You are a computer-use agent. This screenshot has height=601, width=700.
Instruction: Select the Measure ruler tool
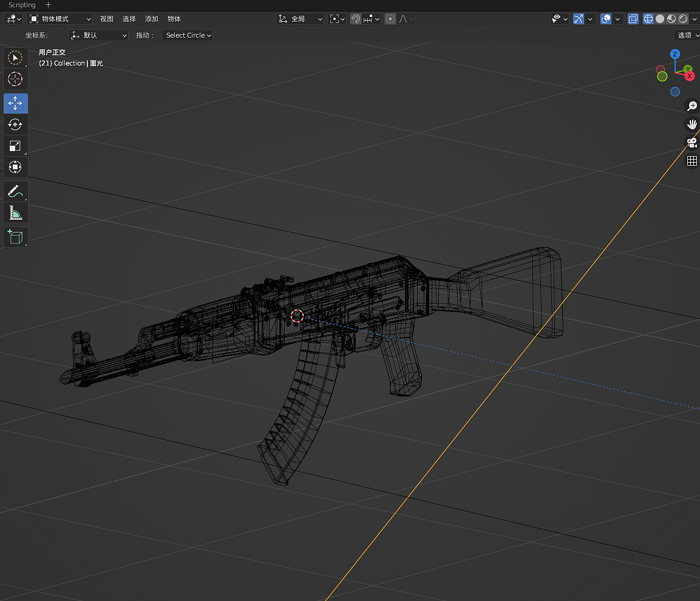pos(15,213)
